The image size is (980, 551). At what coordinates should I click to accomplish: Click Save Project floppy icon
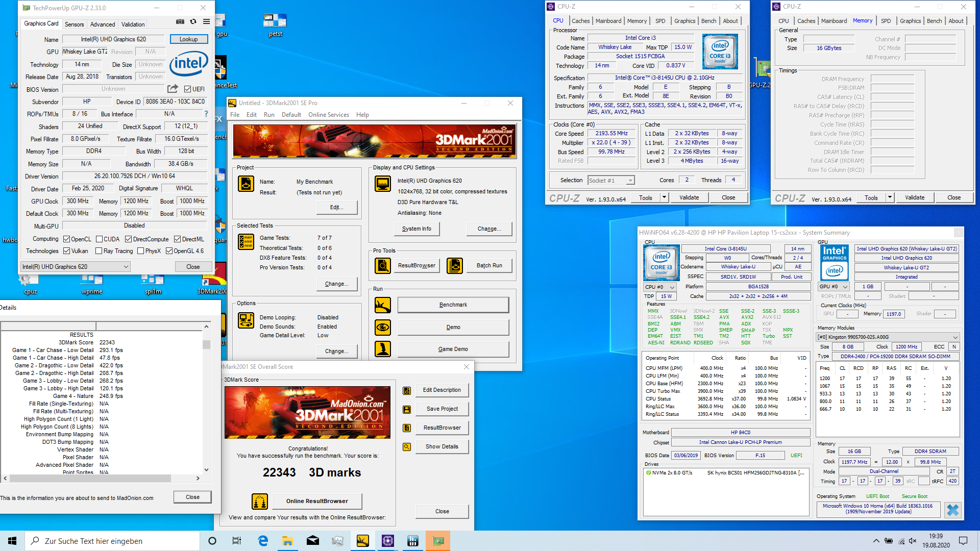coord(407,409)
